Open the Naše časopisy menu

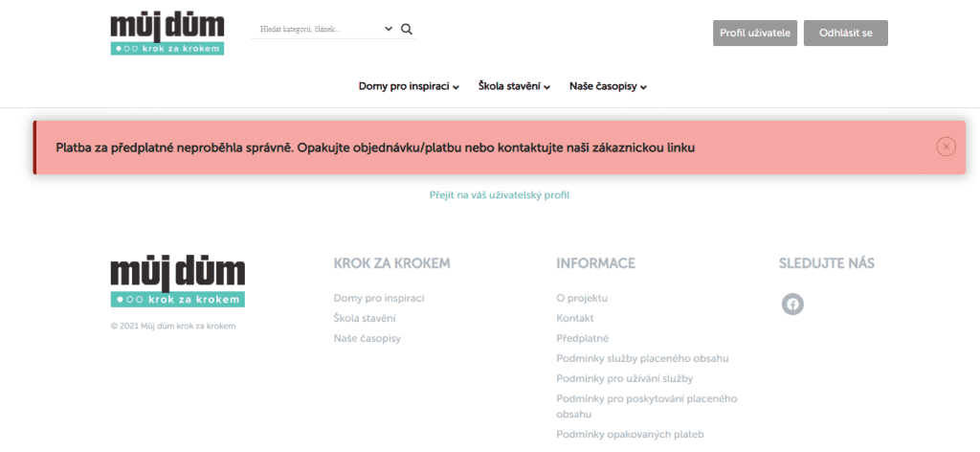pyautogui.click(x=608, y=87)
